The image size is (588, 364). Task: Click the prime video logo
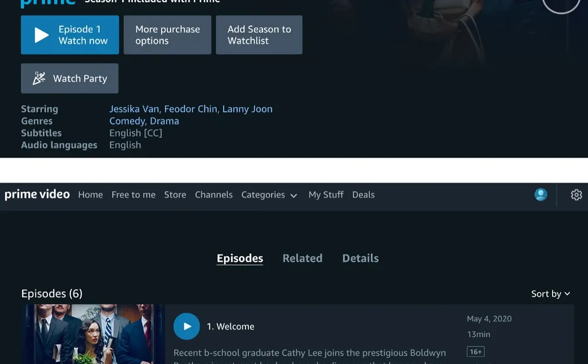point(37,195)
